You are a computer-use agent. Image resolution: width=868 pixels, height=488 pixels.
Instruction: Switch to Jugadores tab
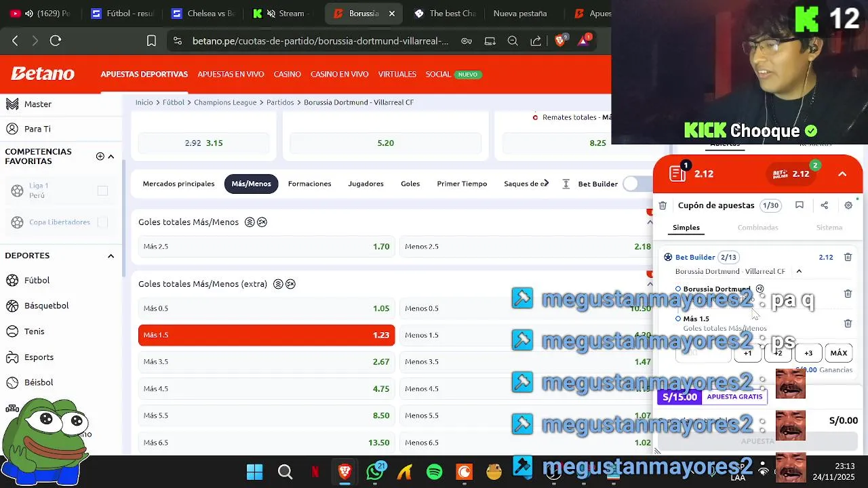point(366,184)
